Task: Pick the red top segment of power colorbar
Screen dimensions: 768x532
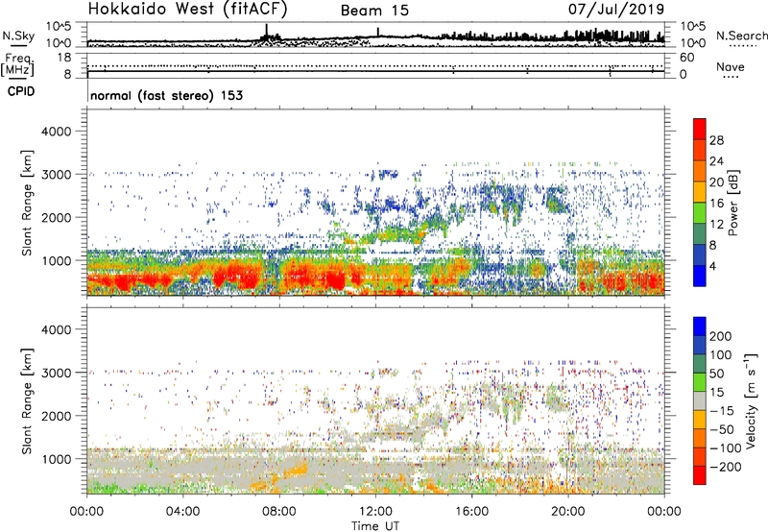Action: (x=700, y=129)
